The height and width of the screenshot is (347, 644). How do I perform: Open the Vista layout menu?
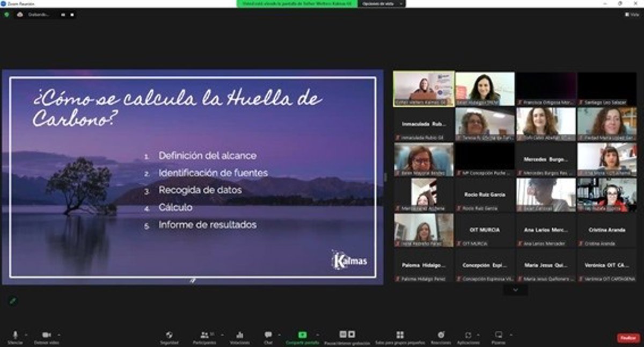[632, 15]
